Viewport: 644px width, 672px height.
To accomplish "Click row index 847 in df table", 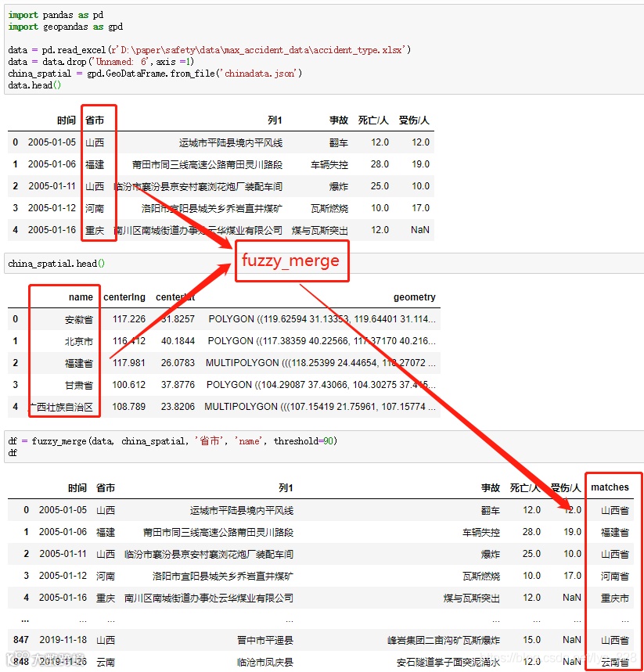I will (x=21, y=640).
